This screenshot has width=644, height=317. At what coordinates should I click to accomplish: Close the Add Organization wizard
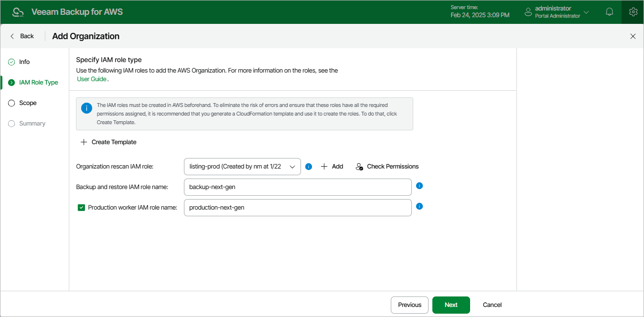[633, 36]
